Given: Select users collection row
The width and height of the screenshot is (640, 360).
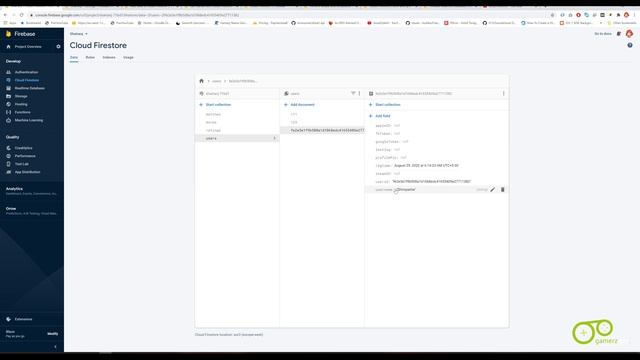Looking at the screenshot, I should [x=237, y=138].
